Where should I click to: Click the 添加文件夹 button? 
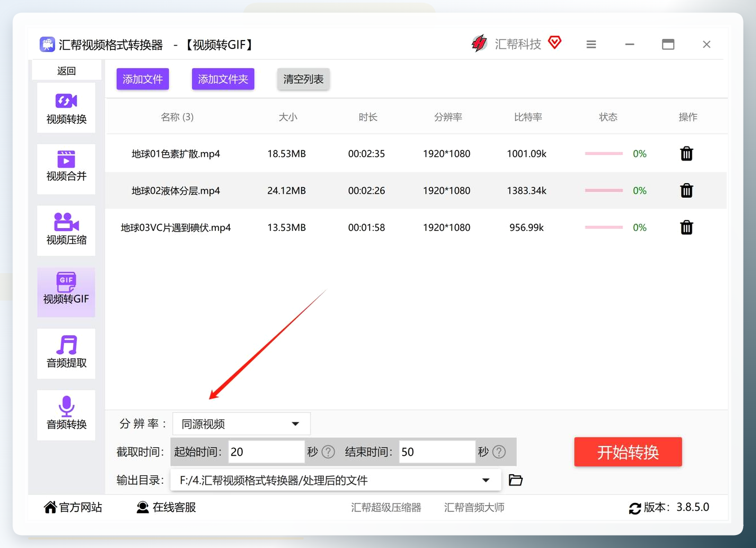[223, 79]
